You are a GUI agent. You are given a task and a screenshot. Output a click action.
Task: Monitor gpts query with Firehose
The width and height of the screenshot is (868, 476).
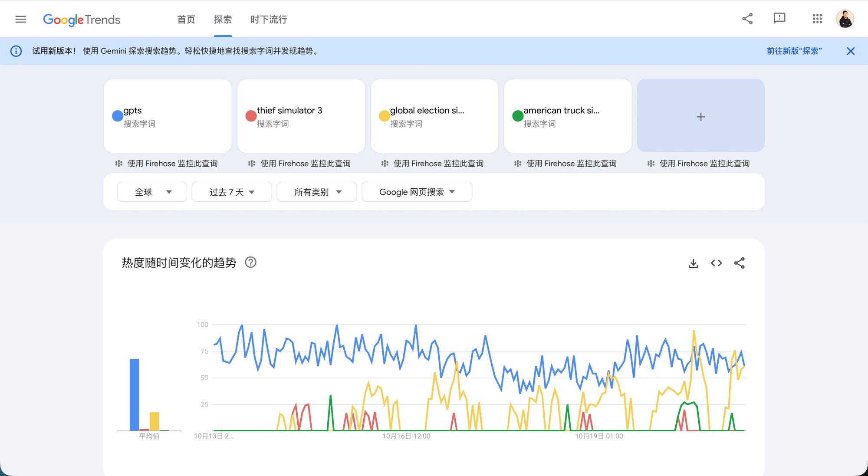coord(167,164)
